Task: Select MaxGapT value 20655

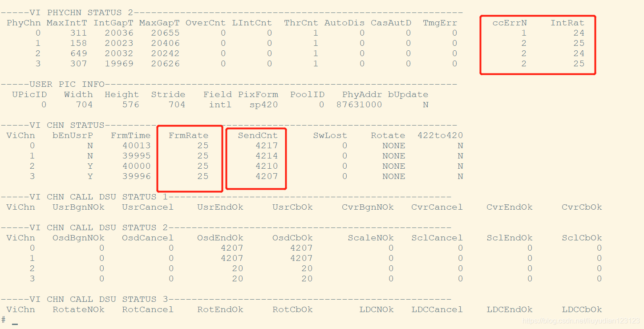Action: pos(165,33)
